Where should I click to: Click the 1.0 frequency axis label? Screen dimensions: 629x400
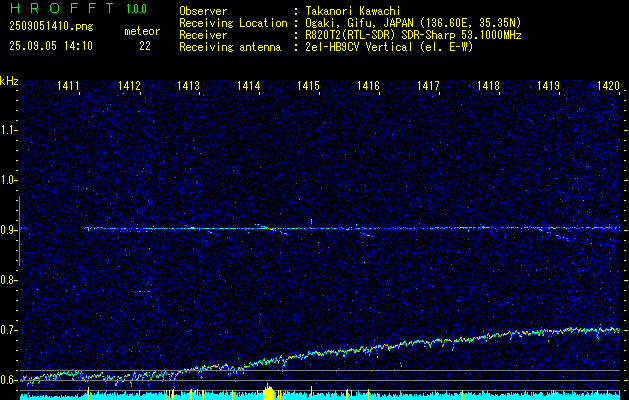click(x=8, y=180)
